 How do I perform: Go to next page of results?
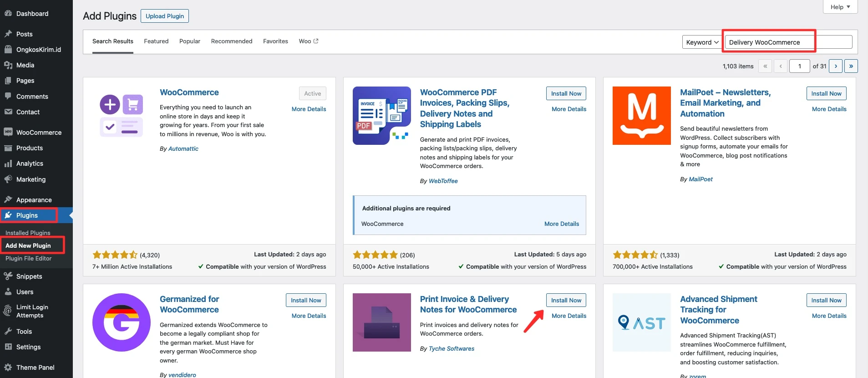pyautogui.click(x=836, y=66)
